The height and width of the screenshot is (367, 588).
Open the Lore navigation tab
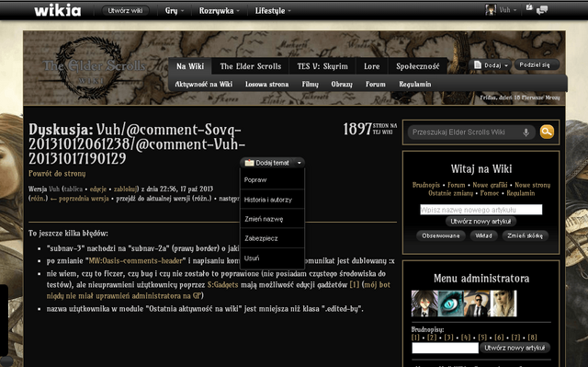click(x=371, y=66)
